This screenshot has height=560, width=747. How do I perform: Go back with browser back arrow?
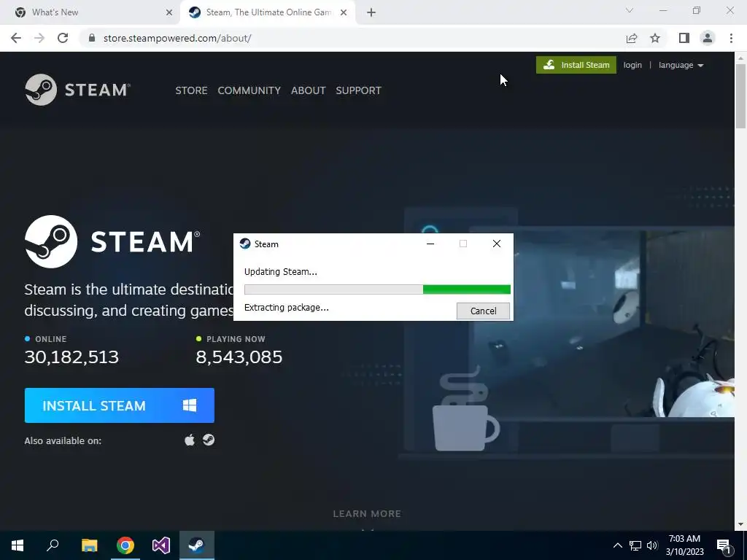tap(16, 38)
